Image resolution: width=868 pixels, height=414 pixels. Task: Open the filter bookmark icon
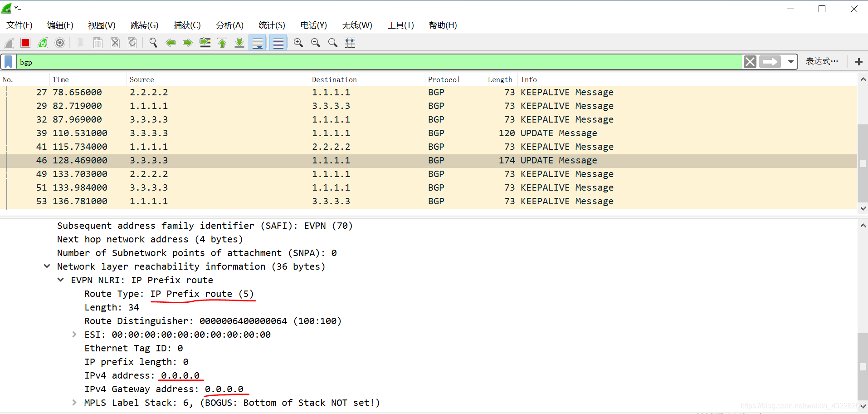[x=8, y=62]
